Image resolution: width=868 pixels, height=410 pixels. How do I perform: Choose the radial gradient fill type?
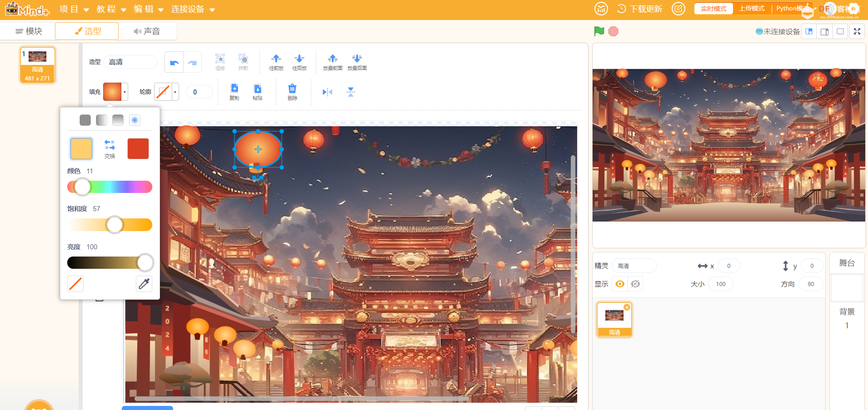(135, 120)
